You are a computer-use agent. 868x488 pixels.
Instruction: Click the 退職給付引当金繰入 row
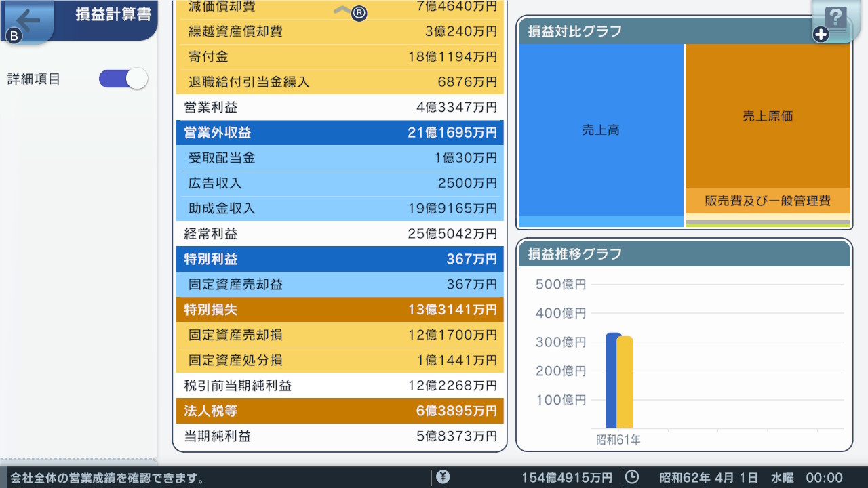(x=340, y=82)
